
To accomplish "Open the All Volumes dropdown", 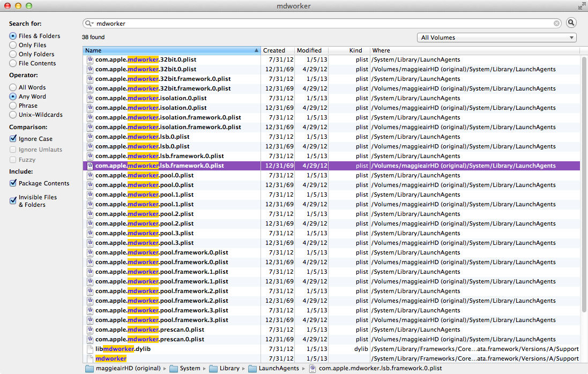I will pos(496,38).
